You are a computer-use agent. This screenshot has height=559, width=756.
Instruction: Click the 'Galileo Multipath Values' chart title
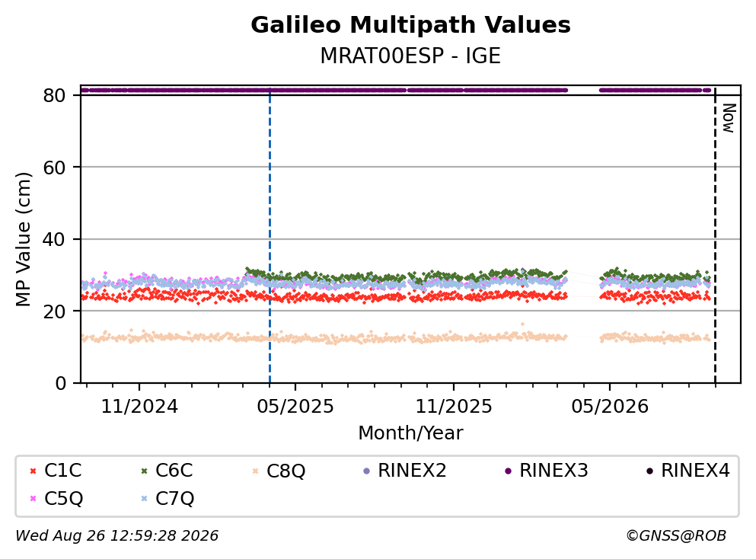tap(411, 24)
